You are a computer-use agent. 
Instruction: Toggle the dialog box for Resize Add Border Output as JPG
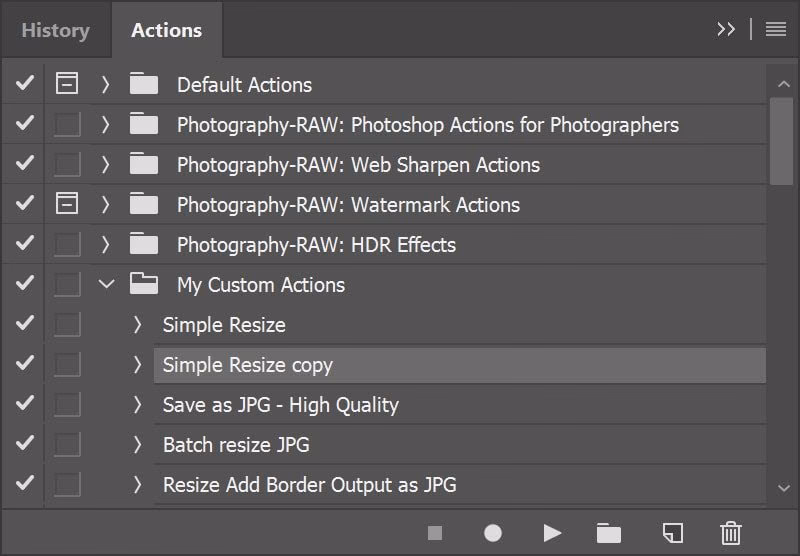pyautogui.click(x=67, y=484)
